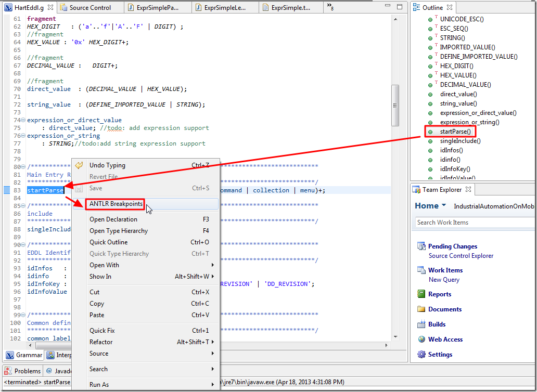Click the Builds icon
The height and width of the screenshot is (392, 537).
[x=421, y=324]
